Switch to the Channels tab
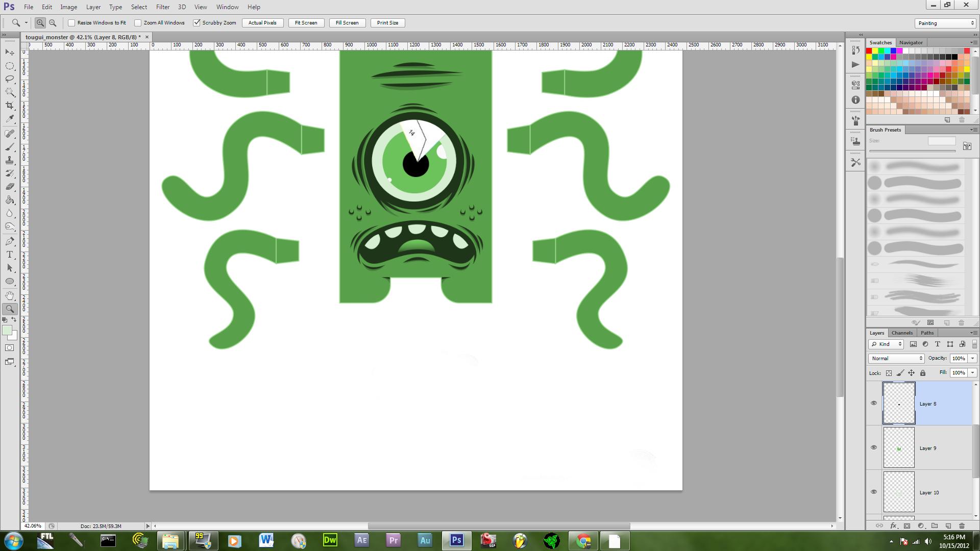 (902, 333)
